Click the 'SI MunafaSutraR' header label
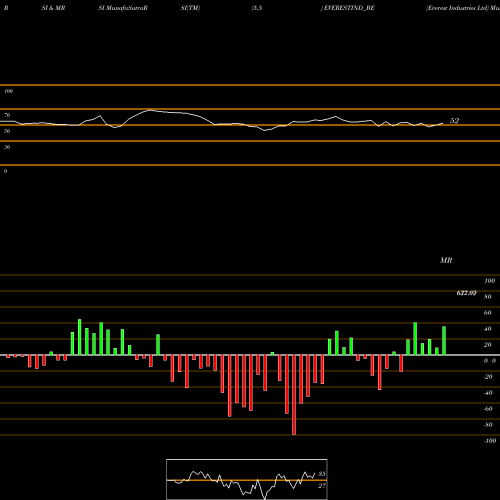The image size is (500, 500). click(123, 8)
